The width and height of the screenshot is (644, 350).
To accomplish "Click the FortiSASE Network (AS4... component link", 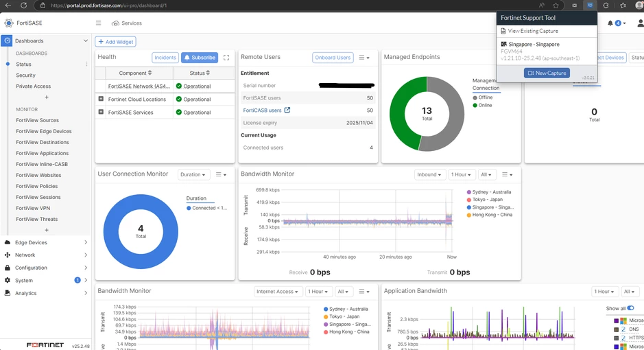I will coord(139,86).
